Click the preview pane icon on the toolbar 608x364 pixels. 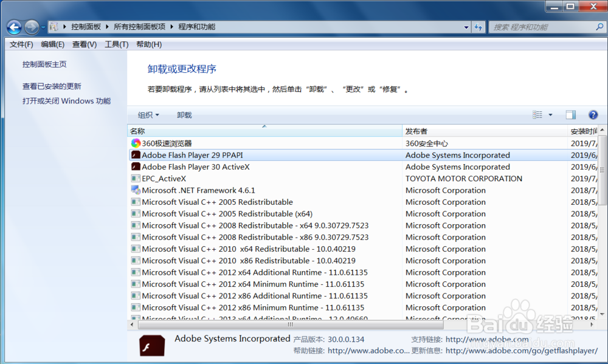(570, 115)
